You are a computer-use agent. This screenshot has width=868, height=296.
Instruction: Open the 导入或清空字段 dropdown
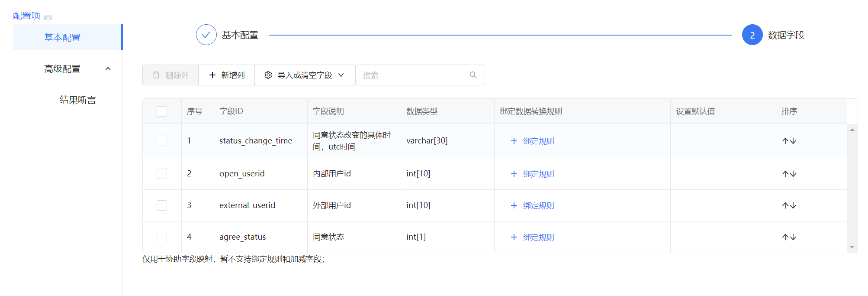point(305,75)
